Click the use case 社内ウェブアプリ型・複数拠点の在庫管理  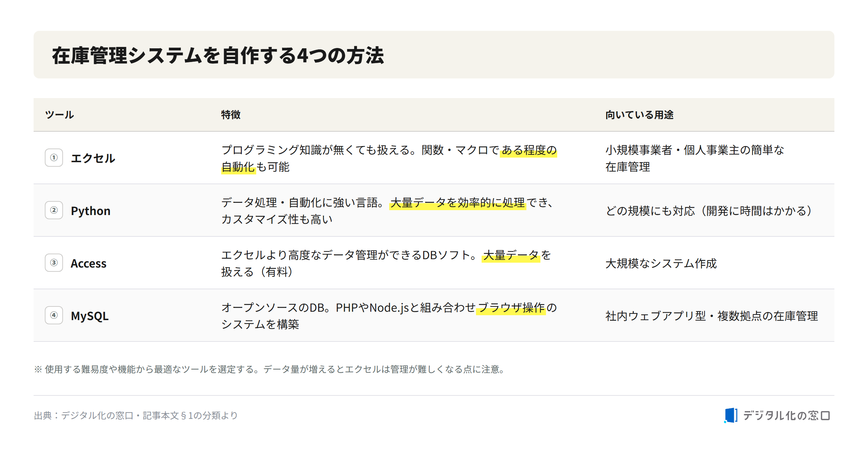[712, 316]
